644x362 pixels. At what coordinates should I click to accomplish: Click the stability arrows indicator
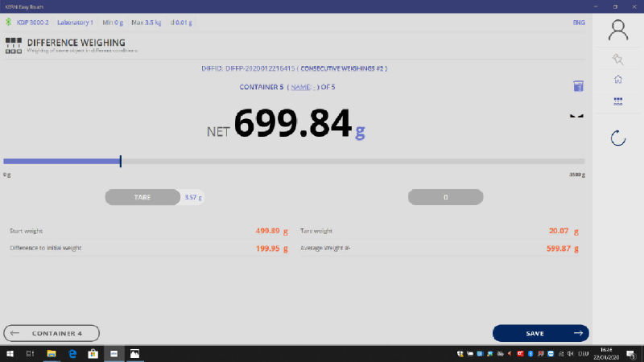point(576,117)
